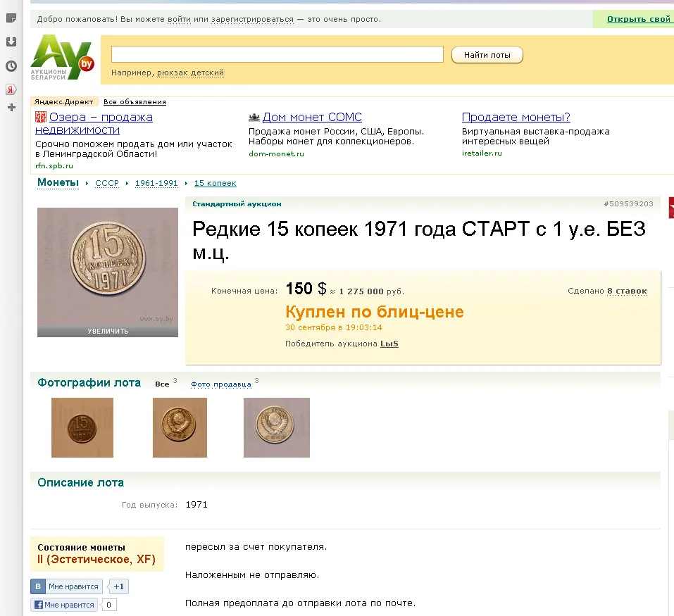Open the auction winner LыS profile link
Image resolution: width=674 pixels, height=616 pixels.
[x=389, y=344]
